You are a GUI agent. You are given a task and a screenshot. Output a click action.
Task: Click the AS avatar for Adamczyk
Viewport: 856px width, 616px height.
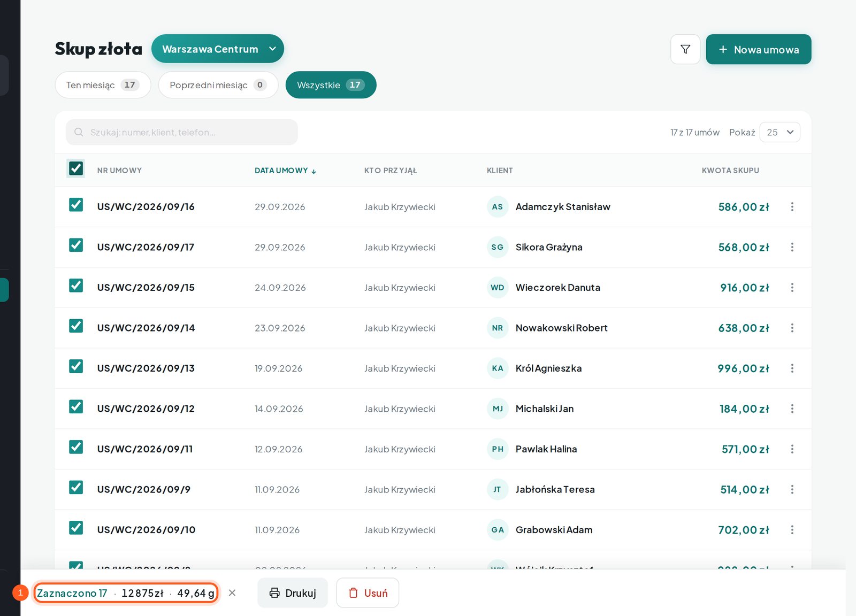(498, 207)
